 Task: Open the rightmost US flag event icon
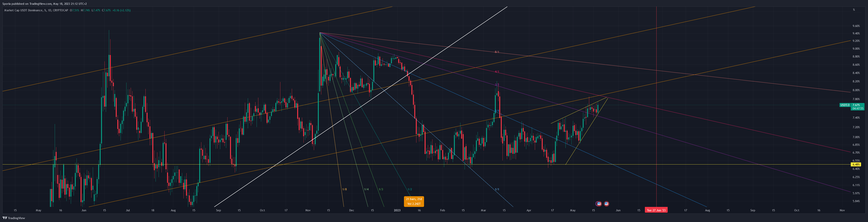click(607, 203)
